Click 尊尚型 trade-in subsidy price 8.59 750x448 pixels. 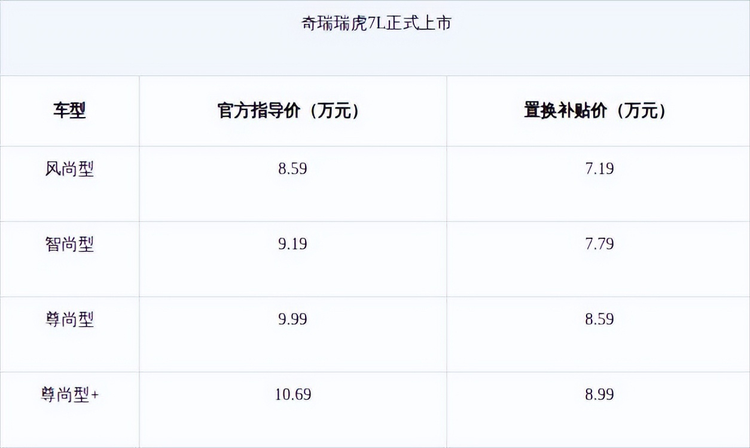[598, 319]
